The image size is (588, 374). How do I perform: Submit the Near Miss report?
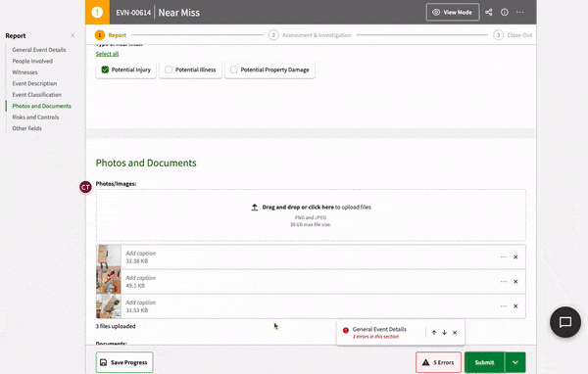click(x=484, y=362)
